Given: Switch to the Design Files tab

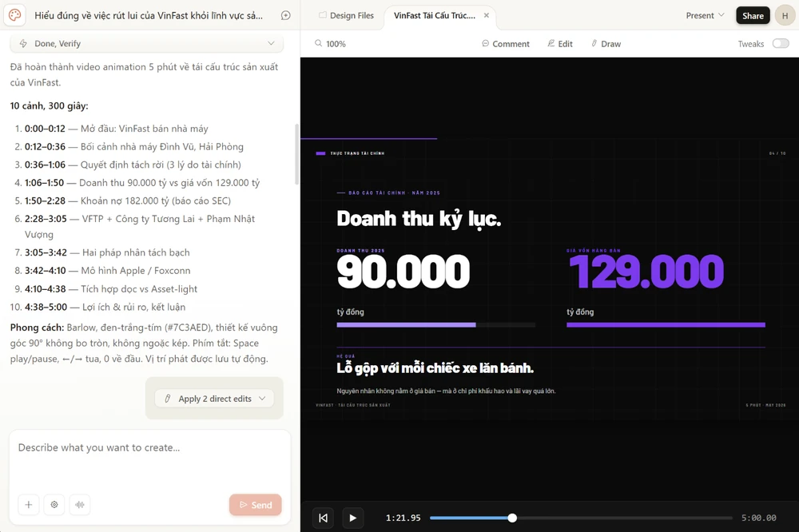Looking at the screenshot, I should click(346, 15).
